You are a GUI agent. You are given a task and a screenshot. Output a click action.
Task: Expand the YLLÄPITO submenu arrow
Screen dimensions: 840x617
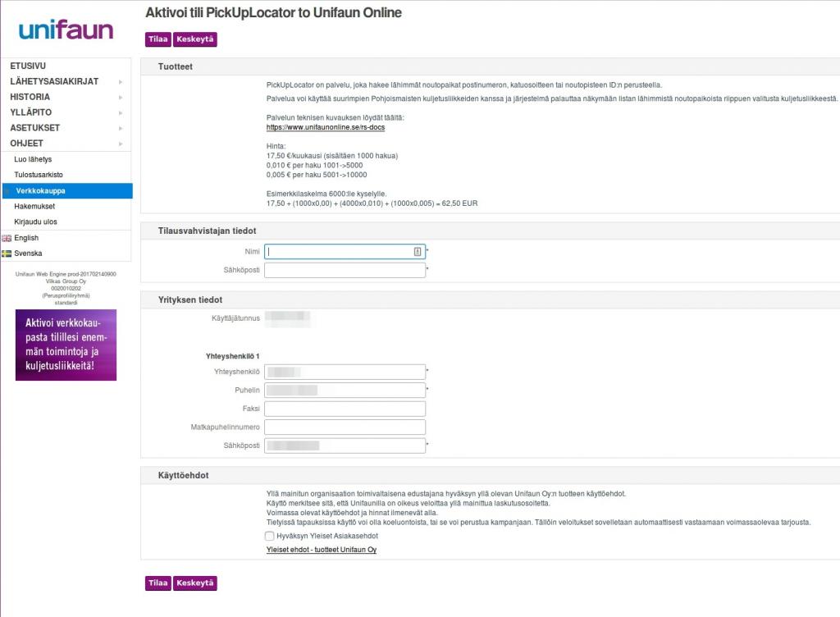121,113
